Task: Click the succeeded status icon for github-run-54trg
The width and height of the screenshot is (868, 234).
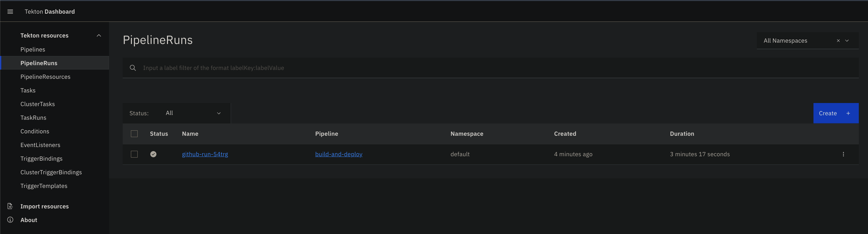Action: [153, 154]
